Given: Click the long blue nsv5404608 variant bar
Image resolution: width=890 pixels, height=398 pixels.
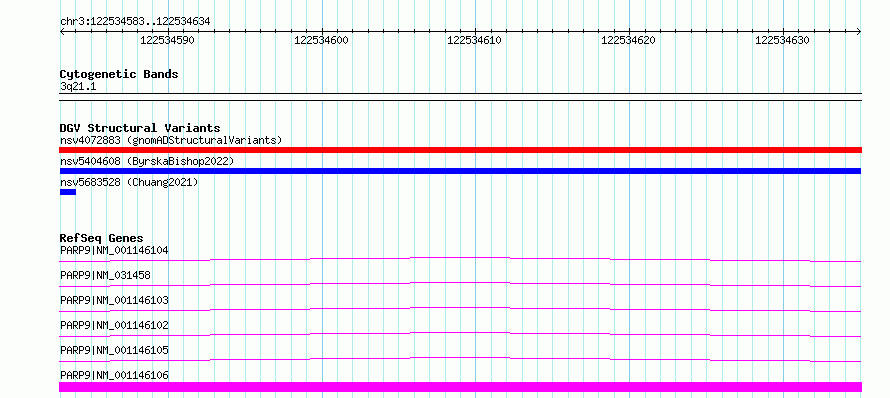Looking at the screenshot, I should click(460, 171).
